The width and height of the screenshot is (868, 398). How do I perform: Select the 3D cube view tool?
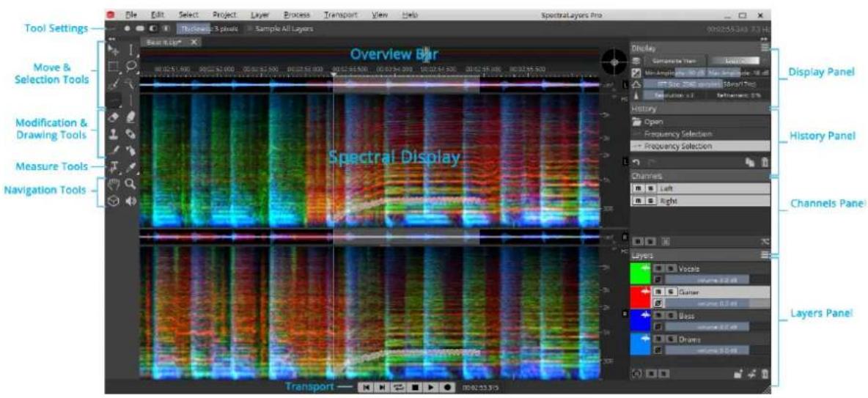[114, 202]
